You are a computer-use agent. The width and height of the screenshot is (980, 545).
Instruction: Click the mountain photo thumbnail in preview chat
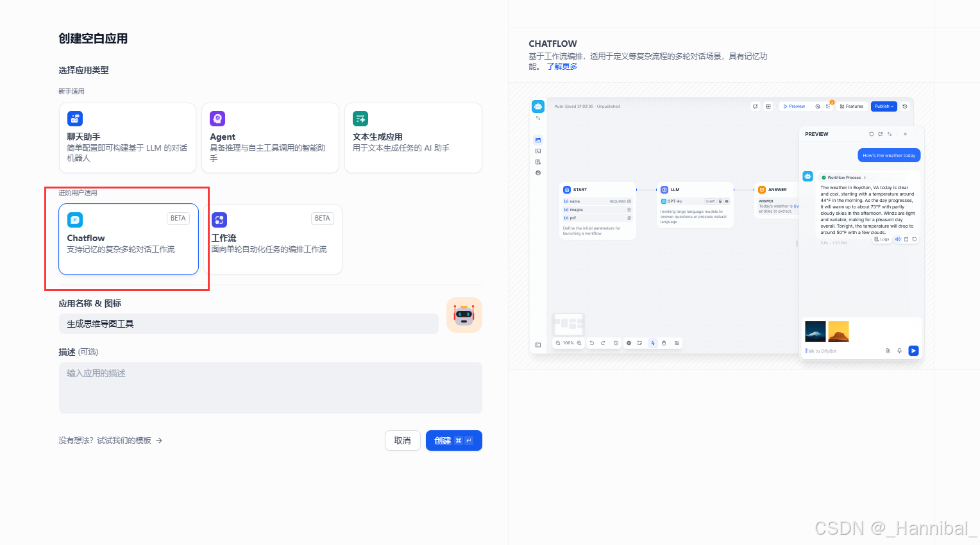tap(815, 331)
